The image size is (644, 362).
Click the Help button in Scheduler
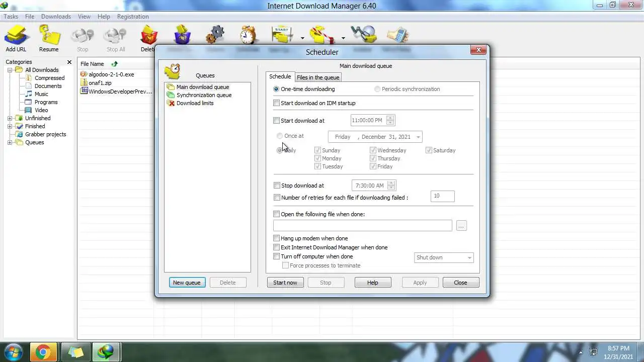coord(373,283)
